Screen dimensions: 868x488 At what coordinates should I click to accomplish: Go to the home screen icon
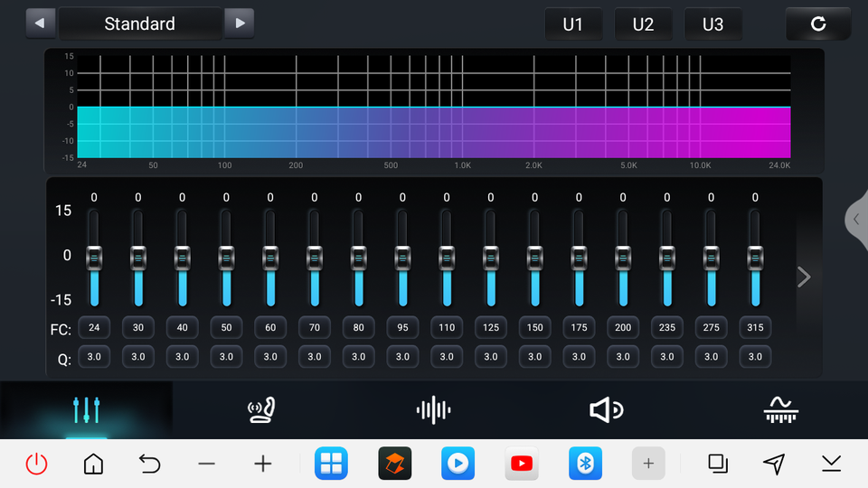coord(93,464)
